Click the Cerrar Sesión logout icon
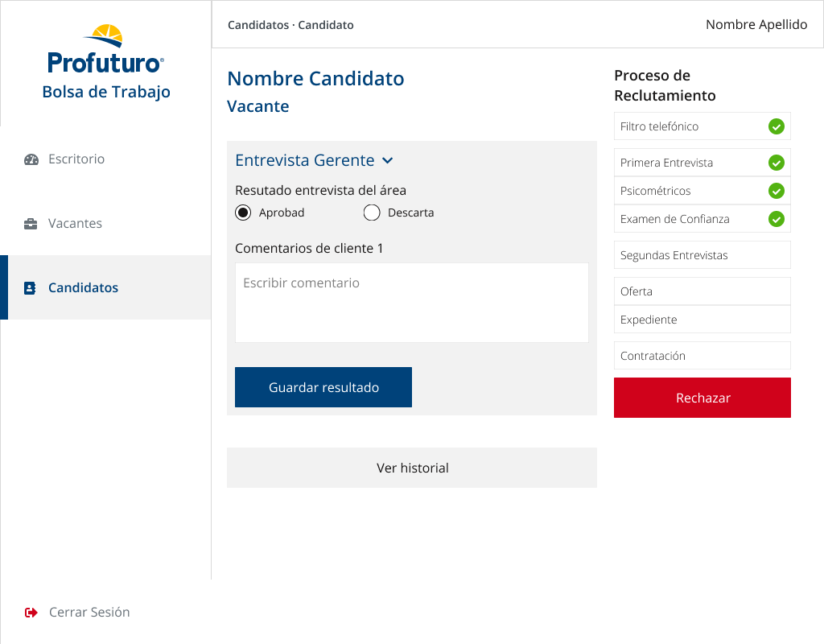This screenshot has height=644, width=824. [31, 613]
